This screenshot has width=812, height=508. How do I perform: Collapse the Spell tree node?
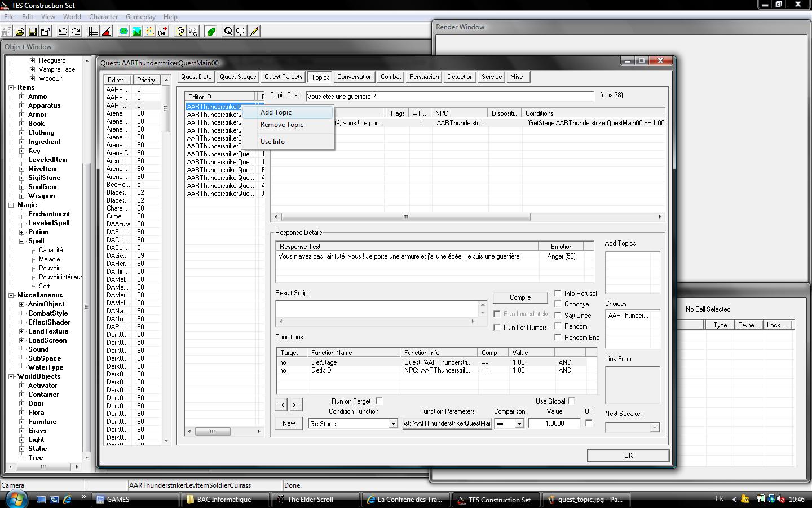point(22,241)
